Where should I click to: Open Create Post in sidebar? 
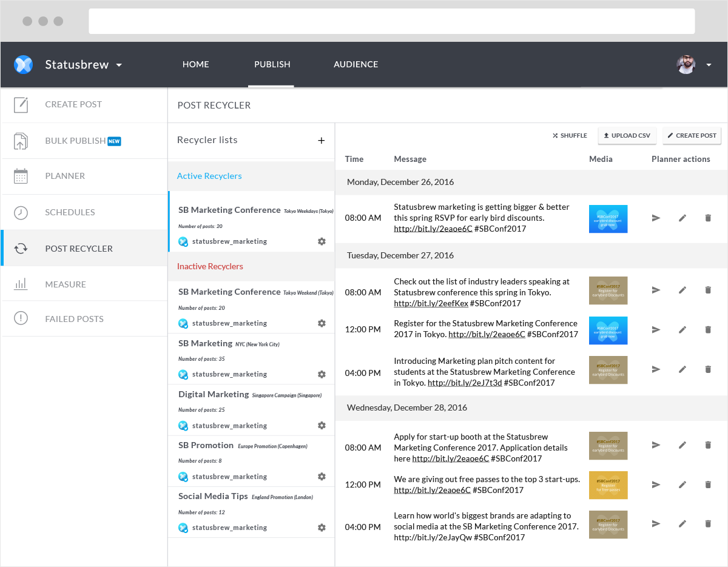(84, 105)
